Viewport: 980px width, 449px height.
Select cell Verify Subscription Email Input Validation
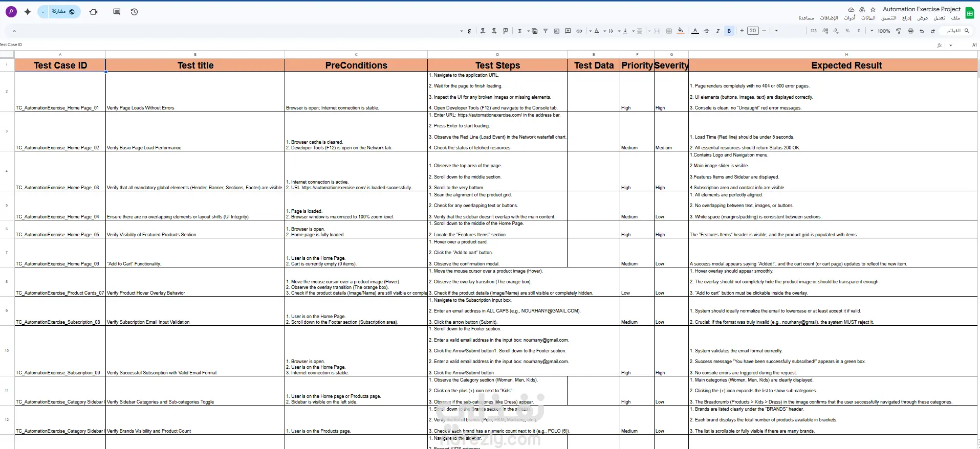tap(195, 311)
